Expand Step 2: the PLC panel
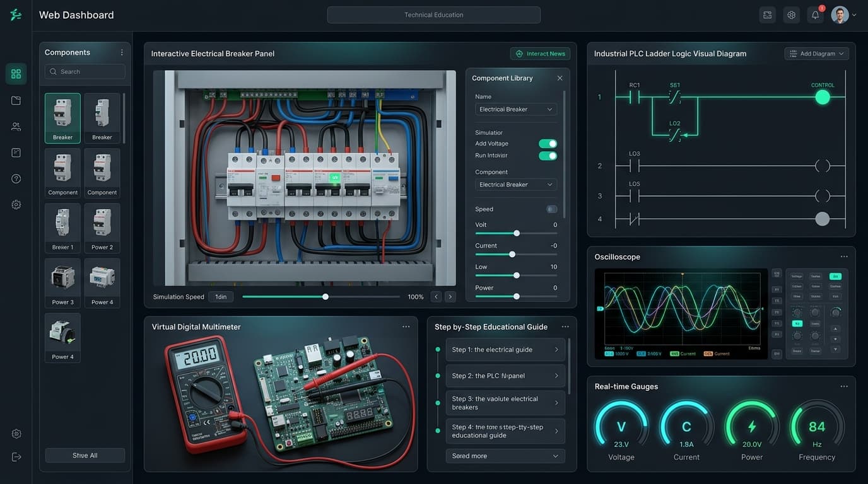Screen dimensions: 868x484 pyautogui.click(x=505, y=376)
